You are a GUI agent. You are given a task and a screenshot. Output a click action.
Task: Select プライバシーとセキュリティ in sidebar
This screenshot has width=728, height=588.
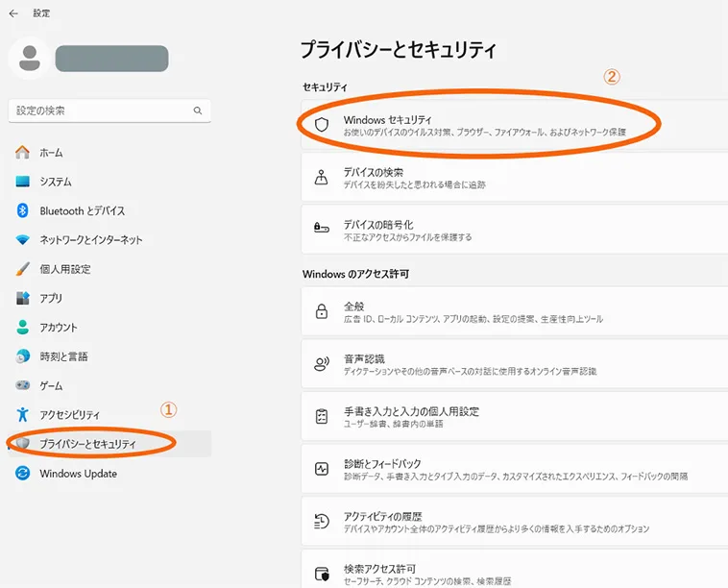pos(109,444)
